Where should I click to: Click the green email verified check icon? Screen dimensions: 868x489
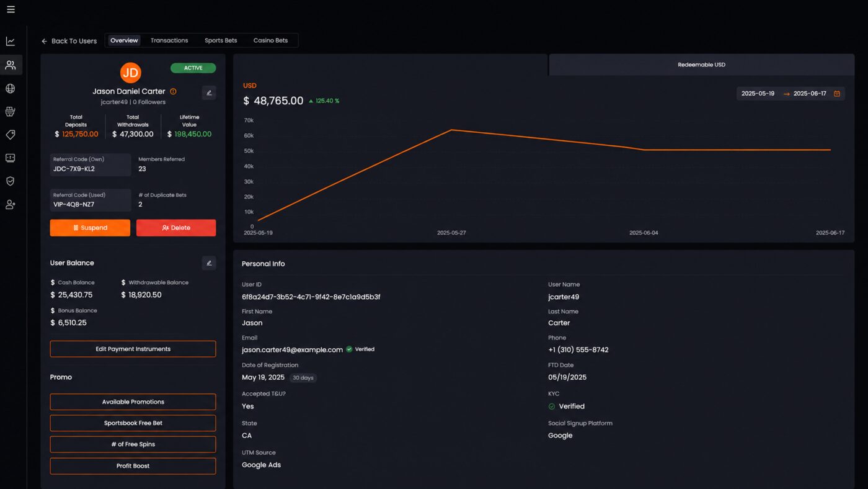(349, 349)
